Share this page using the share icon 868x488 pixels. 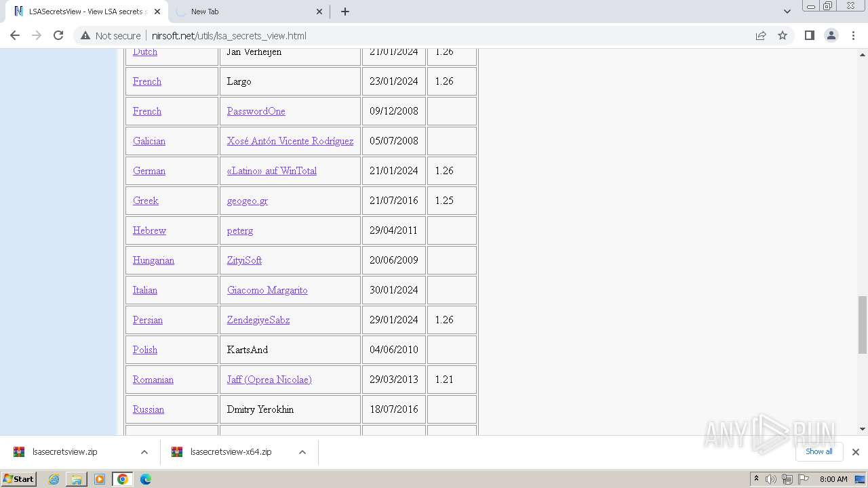tap(761, 36)
